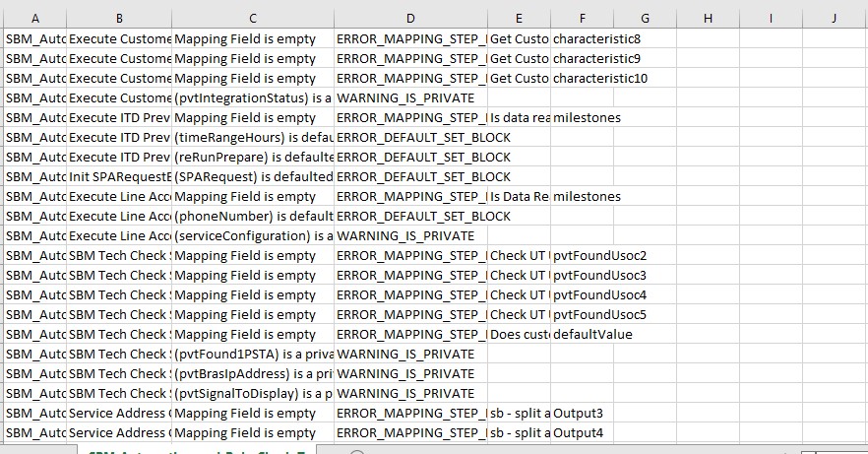Click the (phoneNumber) cell
The height and width of the screenshot is (454, 868).
pyautogui.click(x=253, y=217)
